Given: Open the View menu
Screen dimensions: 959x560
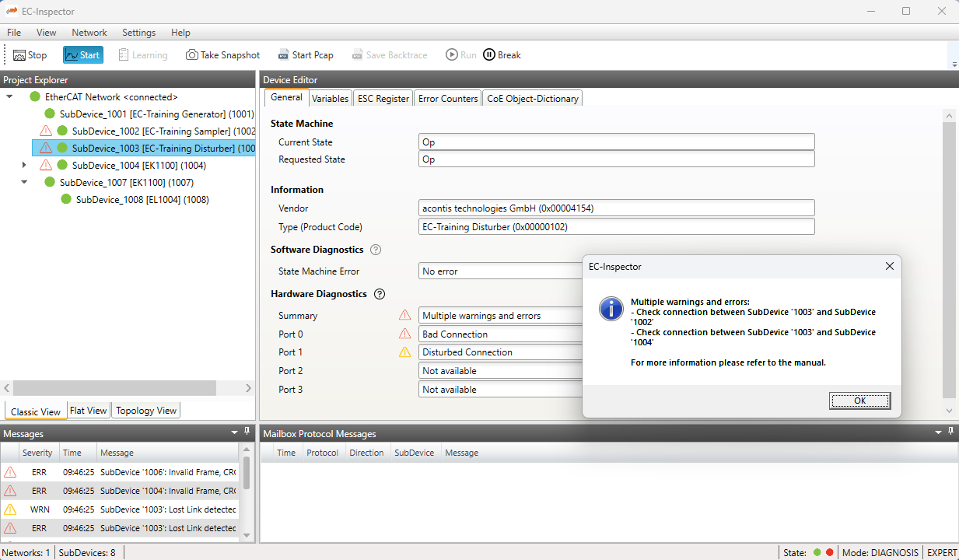Looking at the screenshot, I should click(x=46, y=33).
